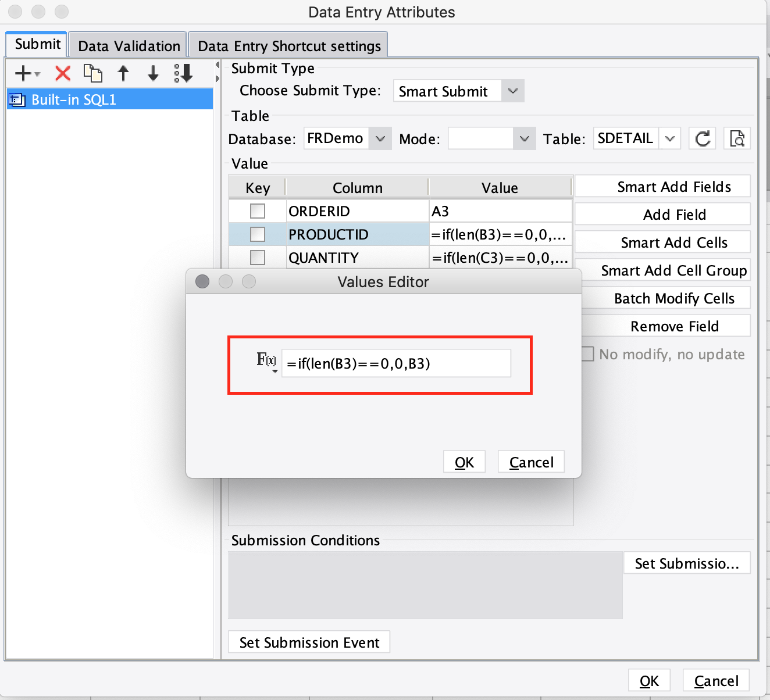The width and height of the screenshot is (770, 700).
Task: Open the FRDemo database dropdown
Action: [380, 138]
